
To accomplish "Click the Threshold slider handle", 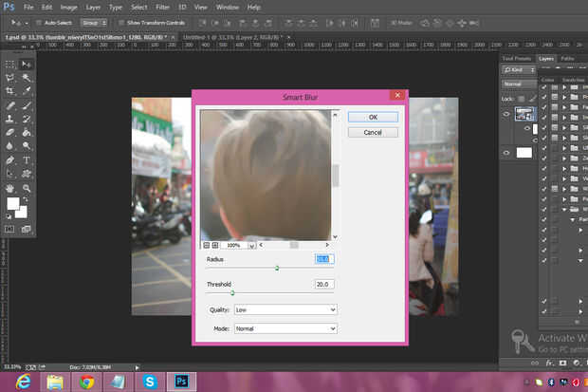I will click(232, 293).
